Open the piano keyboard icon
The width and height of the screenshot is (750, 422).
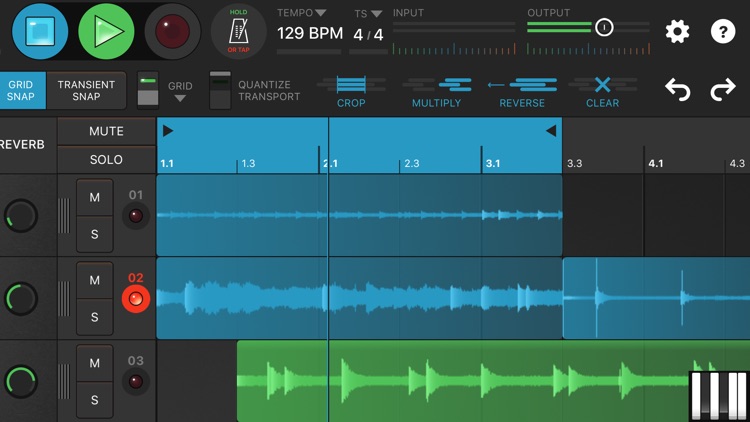[719, 396]
